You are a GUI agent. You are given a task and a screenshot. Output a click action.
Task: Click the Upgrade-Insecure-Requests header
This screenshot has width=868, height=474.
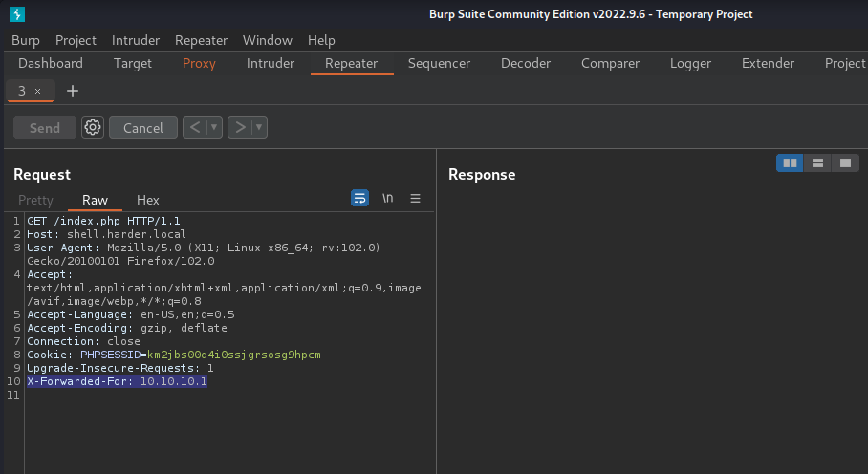[120, 368]
